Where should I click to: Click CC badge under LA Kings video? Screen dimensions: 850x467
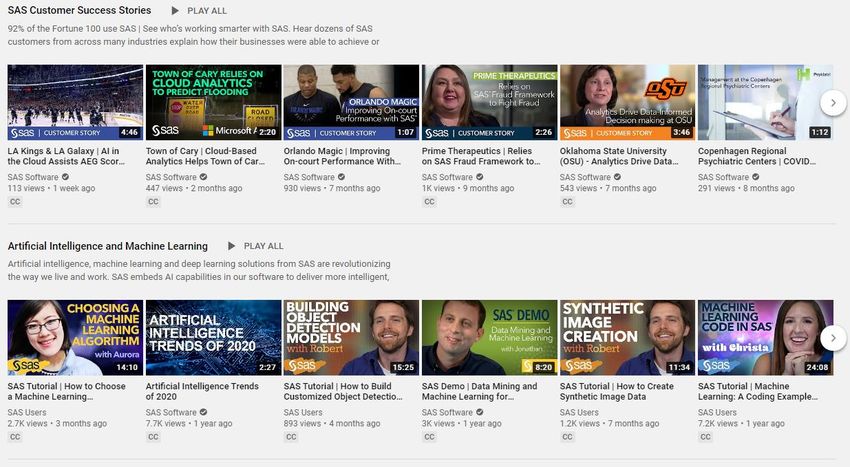tap(15, 202)
